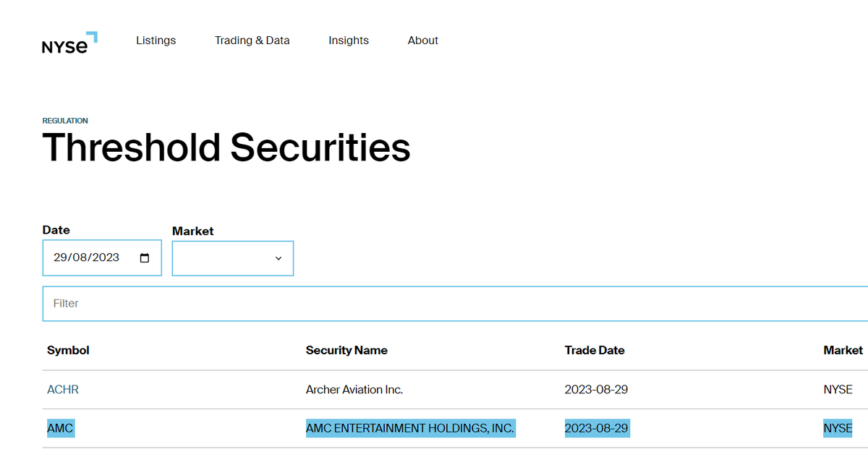Open the Listings menu
Viewport: 868px width, 457px height.
click(x=156, y=40)
